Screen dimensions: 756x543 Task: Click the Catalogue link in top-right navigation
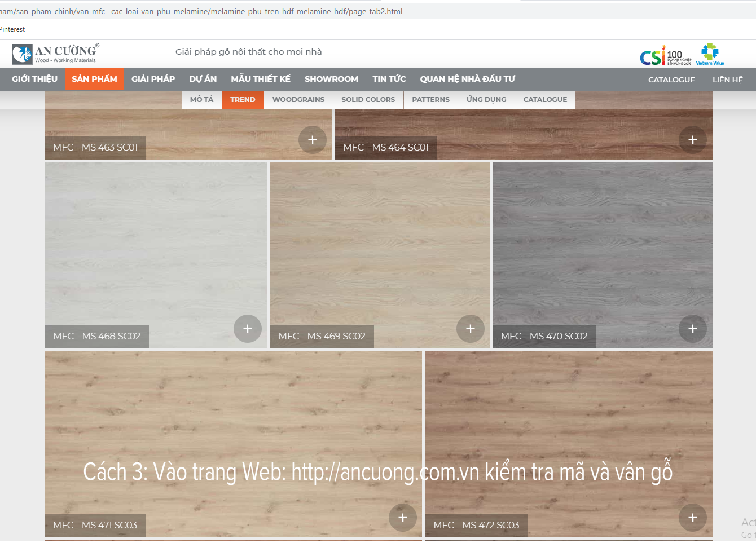click(671, 80)
